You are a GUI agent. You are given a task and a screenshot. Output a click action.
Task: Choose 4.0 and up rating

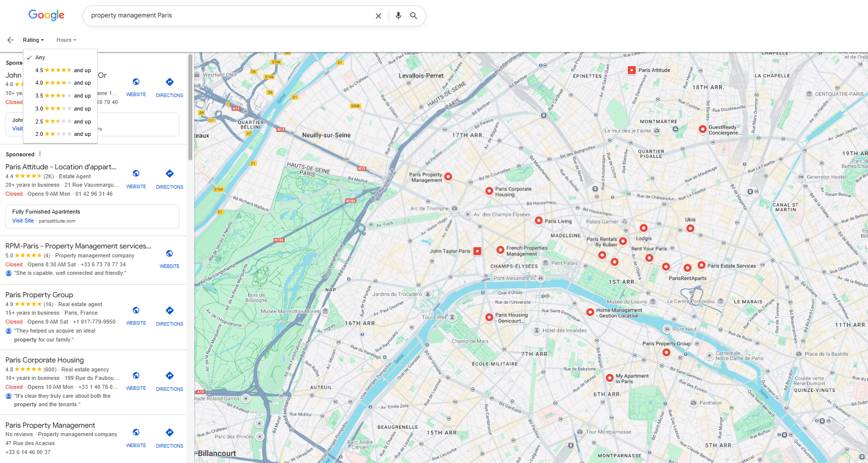pos(60,83)
